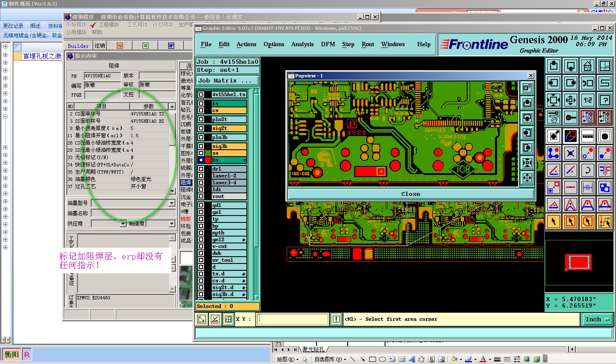This screenshot has height=364, width=616.
Task: Click the XY coordinate input field
Action: pyautogui.click(x=292, y=319)
